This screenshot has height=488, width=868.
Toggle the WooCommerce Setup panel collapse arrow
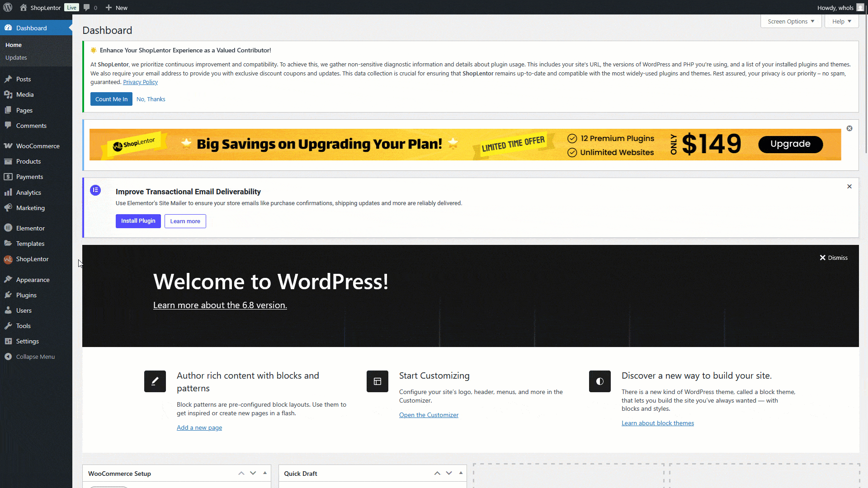265,473
